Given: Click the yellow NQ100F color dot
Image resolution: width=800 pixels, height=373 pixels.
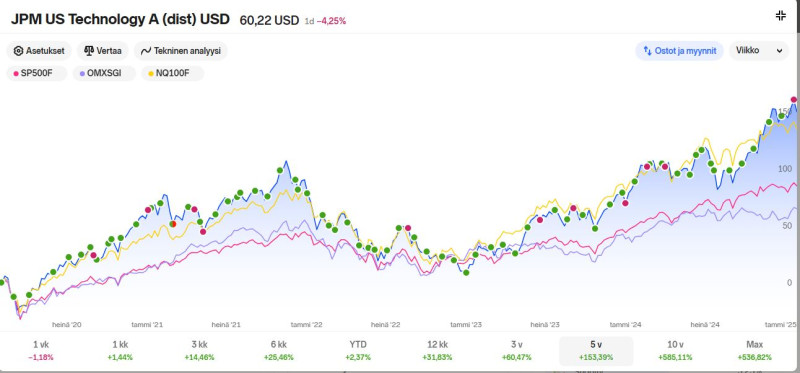Looking at the screenshot, I should 151,74.
